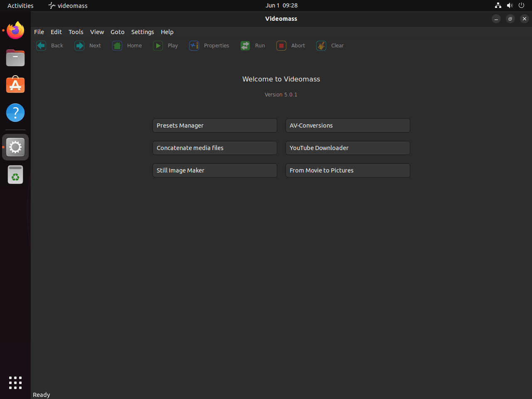Open the File menu
This screenshot has height=399, width=532.
tap(39, 32)
